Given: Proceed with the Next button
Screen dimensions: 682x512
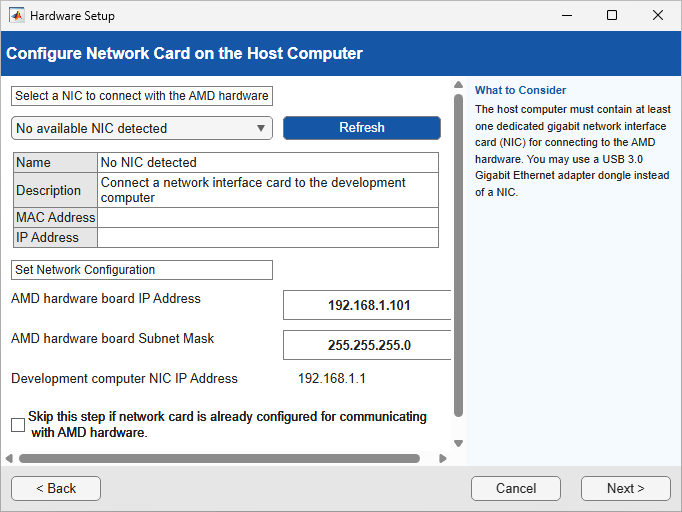Looking at the screenshot, I should pos(625,488).
